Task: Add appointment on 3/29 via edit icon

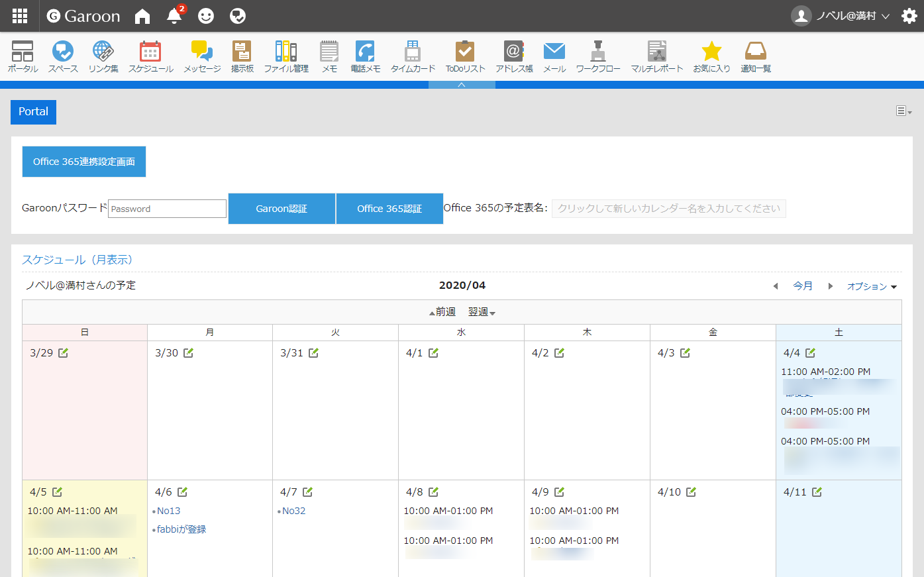Action: click(63, 353)
